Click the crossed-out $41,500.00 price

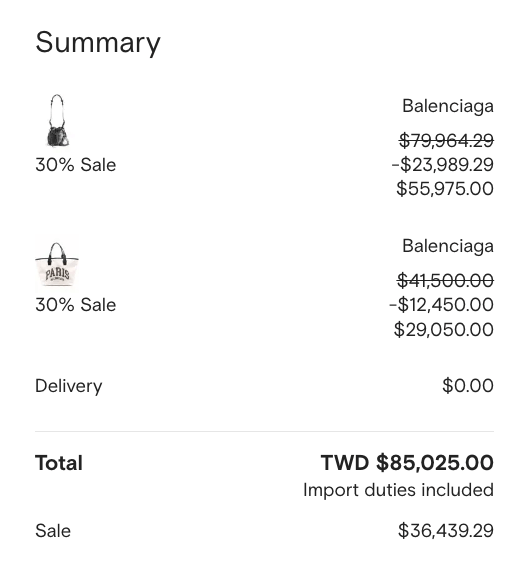pyautogui.click(x=445, y=281)
